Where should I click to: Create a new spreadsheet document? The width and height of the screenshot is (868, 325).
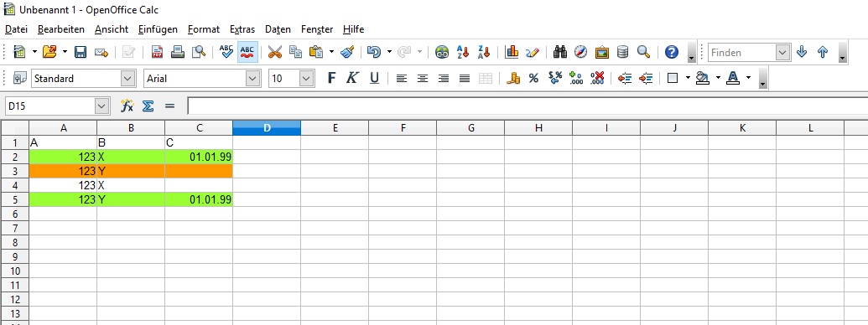(x=19, y=52)
